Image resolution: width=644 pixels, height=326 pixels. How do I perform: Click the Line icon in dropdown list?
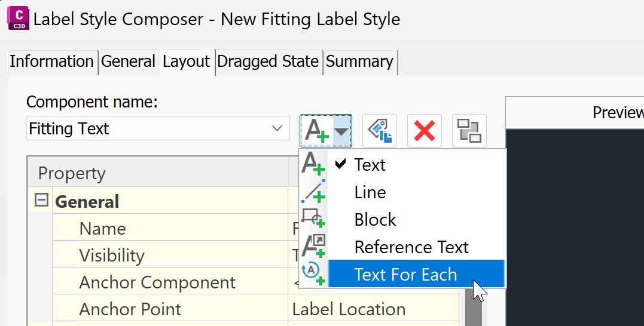pyautogui.click(x=313, y=192)
